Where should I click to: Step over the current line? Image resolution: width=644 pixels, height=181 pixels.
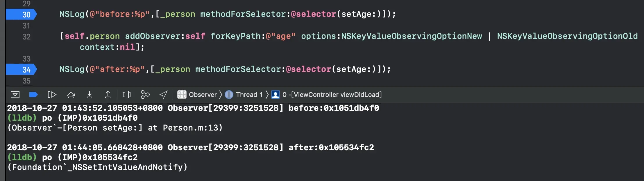point(71,95)
